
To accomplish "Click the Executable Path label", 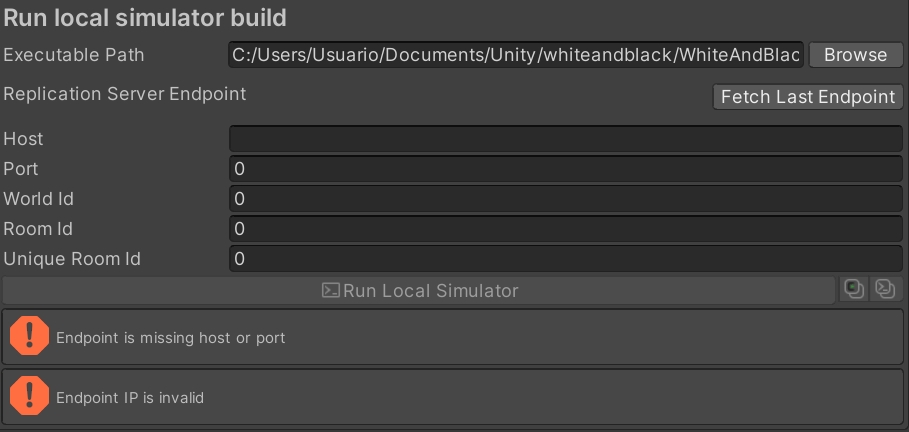I will [x=74, y=55].
